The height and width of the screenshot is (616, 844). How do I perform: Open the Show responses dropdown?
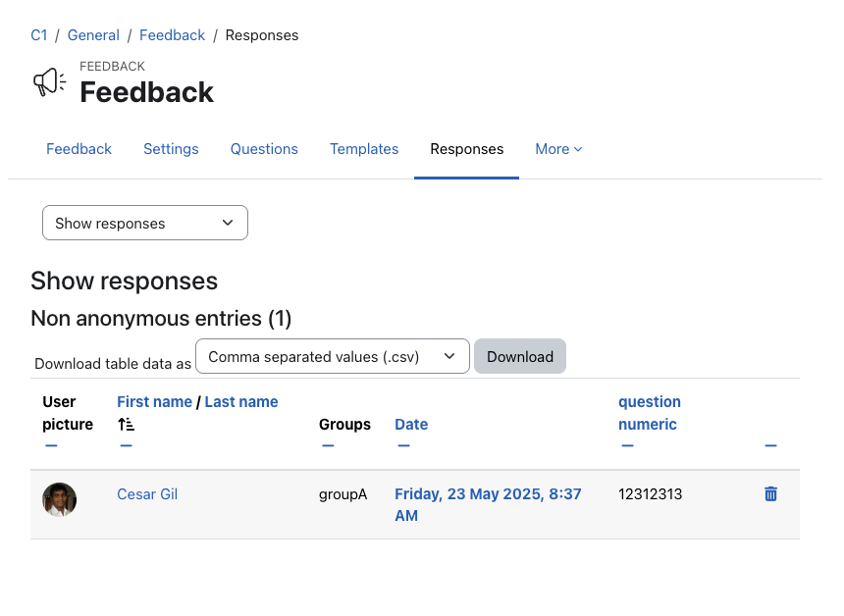pos(145,223)
